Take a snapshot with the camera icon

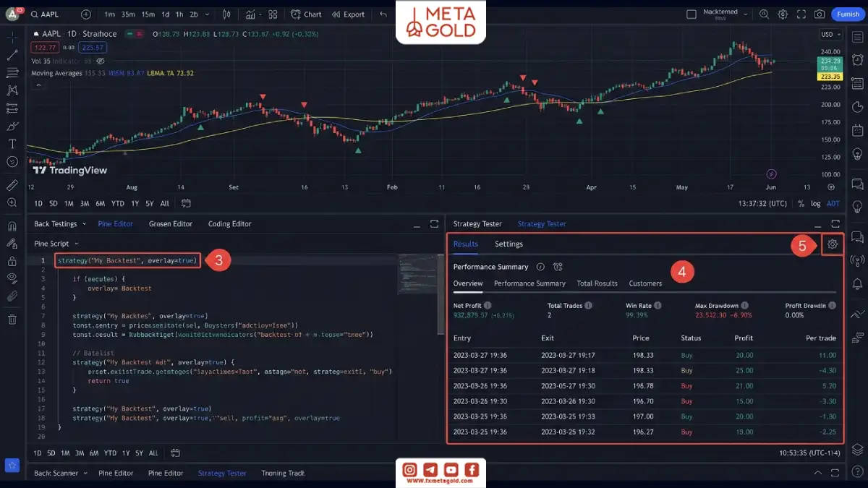(819, 14)
